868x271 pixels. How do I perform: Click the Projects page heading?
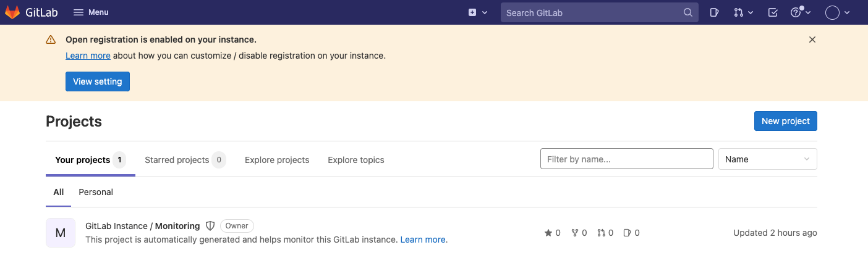click(x=74, y=122)
